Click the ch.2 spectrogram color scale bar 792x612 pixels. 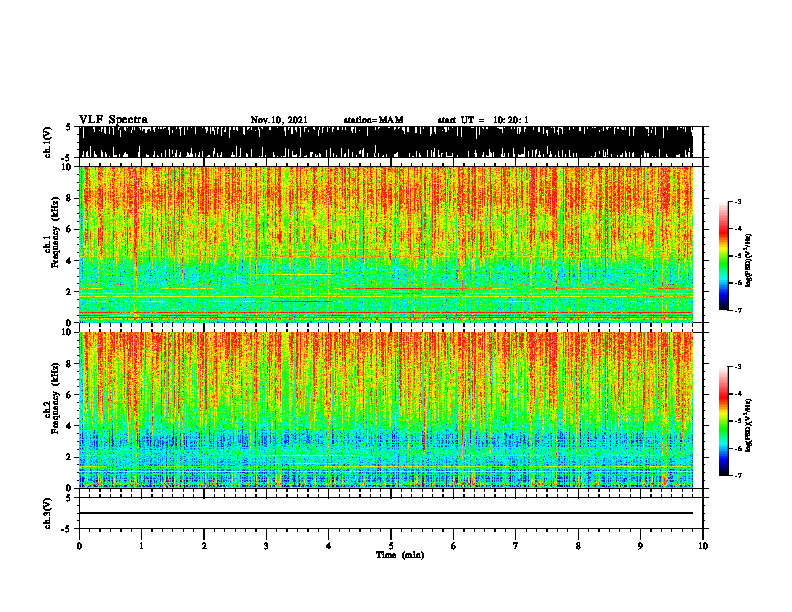723,421
